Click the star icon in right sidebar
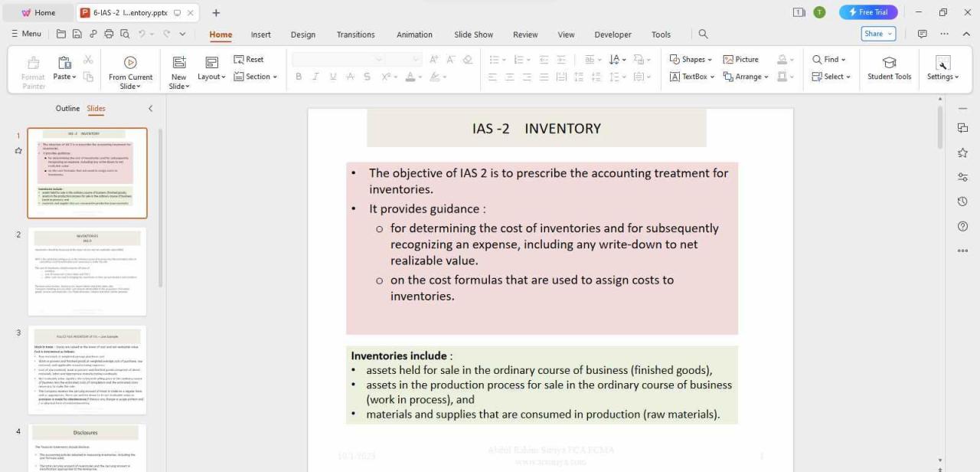Viewport: 980px width, 472px height. (x=962, y=152)
